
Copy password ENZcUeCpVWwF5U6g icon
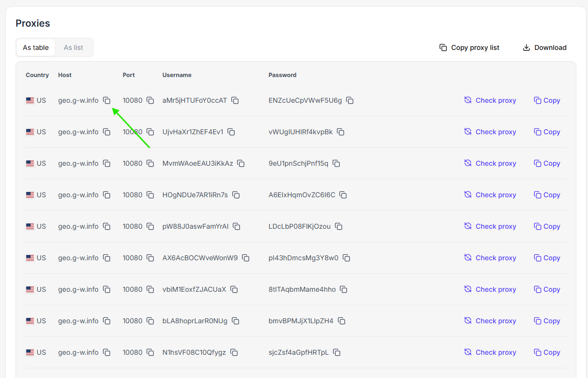point(350,100)
